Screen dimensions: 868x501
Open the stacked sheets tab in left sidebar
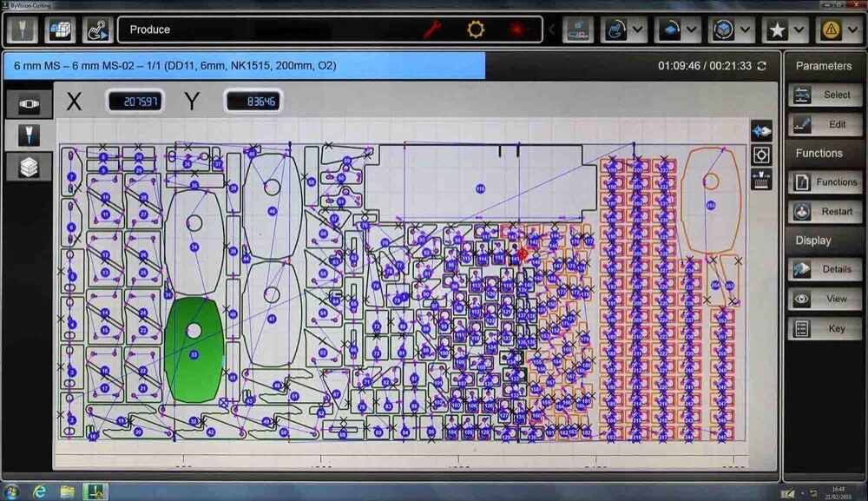29,165
